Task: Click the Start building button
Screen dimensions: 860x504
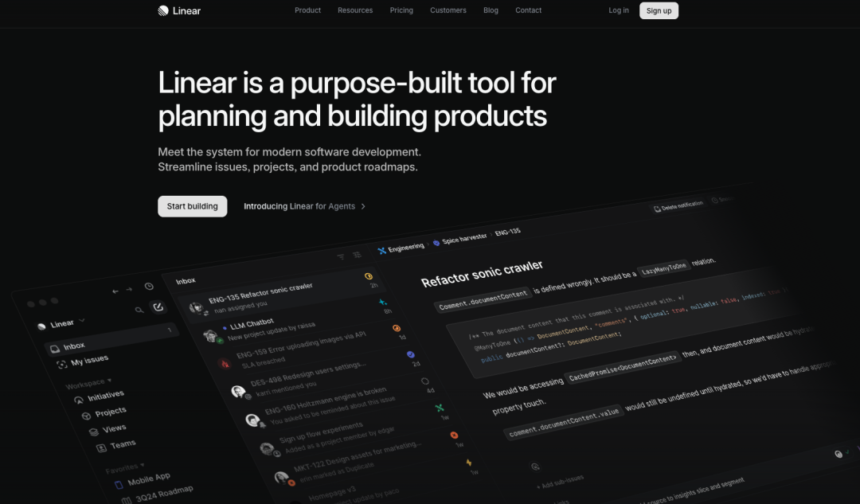Action: coord(193,206)
